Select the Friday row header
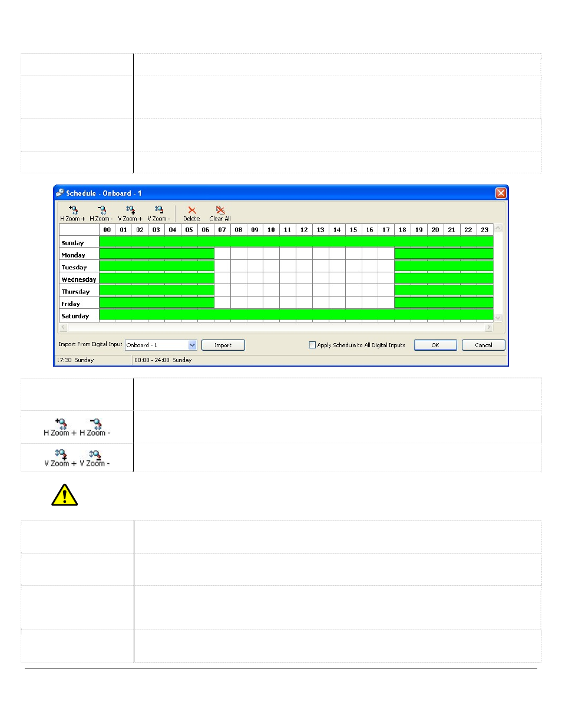The height and width of the screenshot is (728, 562). tap(79, 304)
